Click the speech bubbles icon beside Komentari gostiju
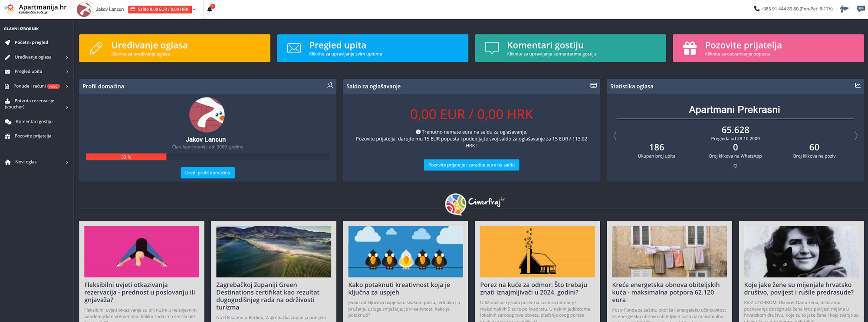Image resolution: width=868 pixels, height=322 pixels. coord(8,122)
